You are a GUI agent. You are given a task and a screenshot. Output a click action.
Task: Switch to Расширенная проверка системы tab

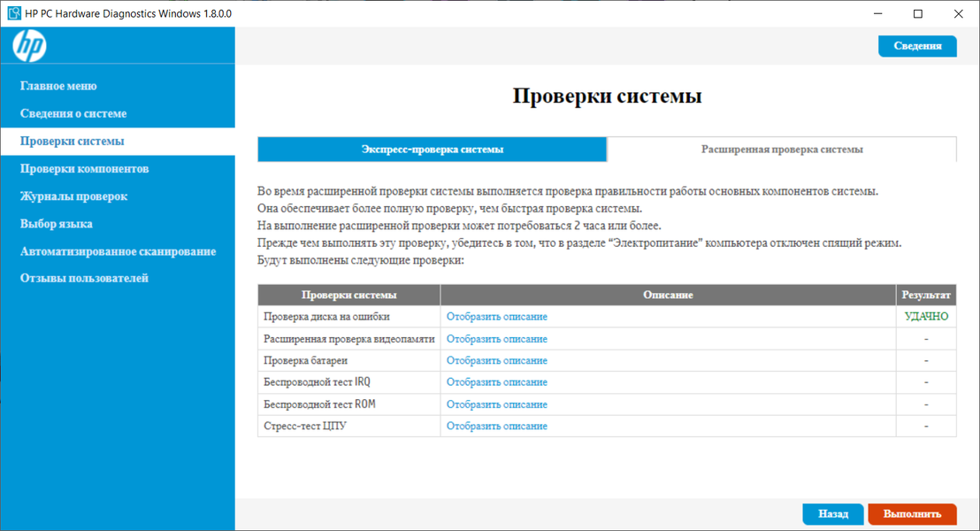782,150
